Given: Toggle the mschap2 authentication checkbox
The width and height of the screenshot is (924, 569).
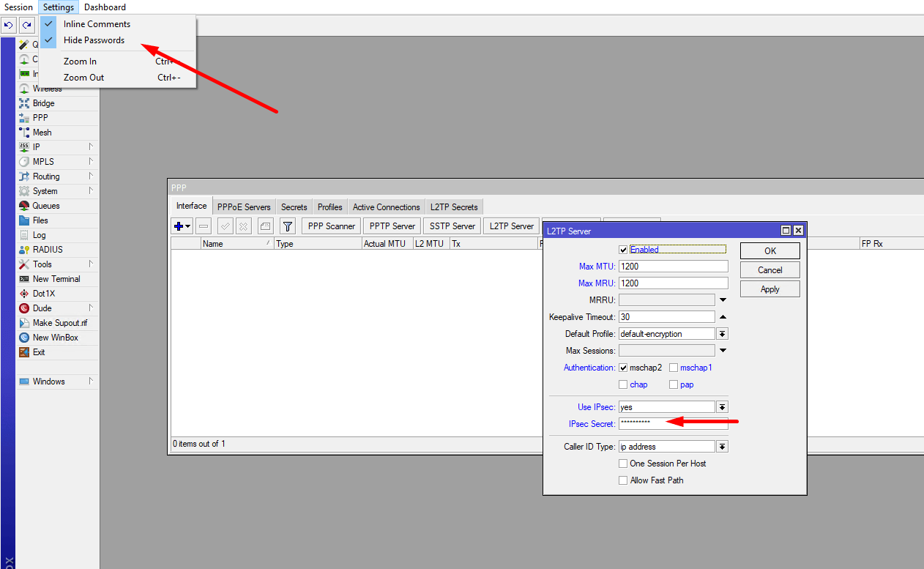Looking at the screenshot, I should click(x=623, y=368).
